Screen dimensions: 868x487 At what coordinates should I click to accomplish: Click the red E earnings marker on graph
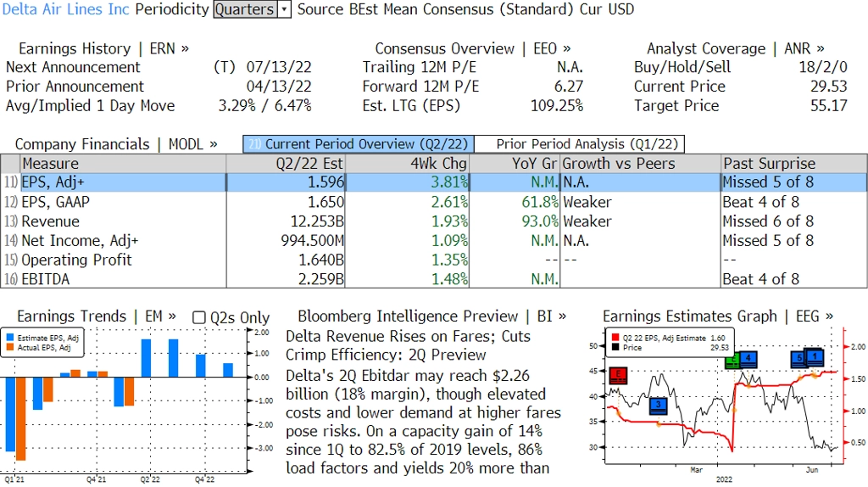click(618, 376)
